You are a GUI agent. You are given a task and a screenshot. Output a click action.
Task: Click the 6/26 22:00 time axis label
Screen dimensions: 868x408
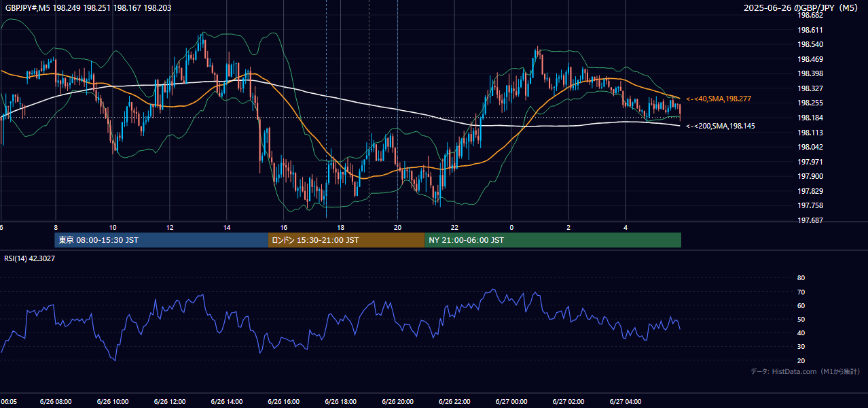tap(454, 402)
